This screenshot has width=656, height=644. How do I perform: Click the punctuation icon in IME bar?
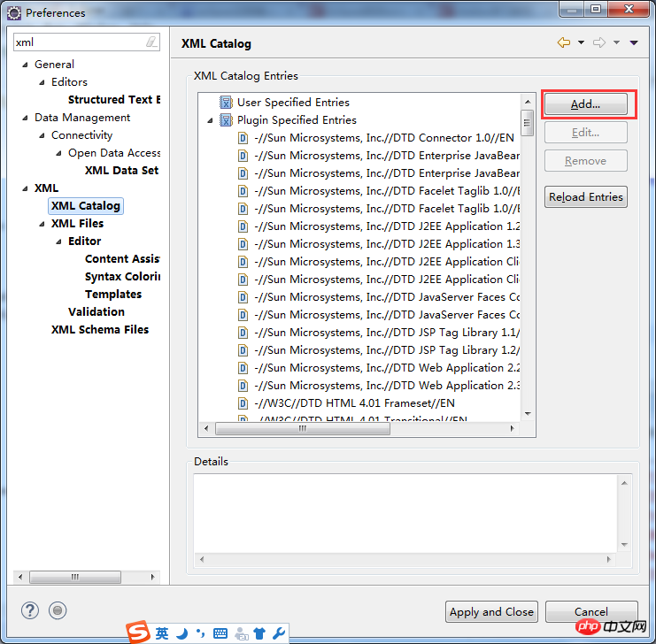point(201,633)
